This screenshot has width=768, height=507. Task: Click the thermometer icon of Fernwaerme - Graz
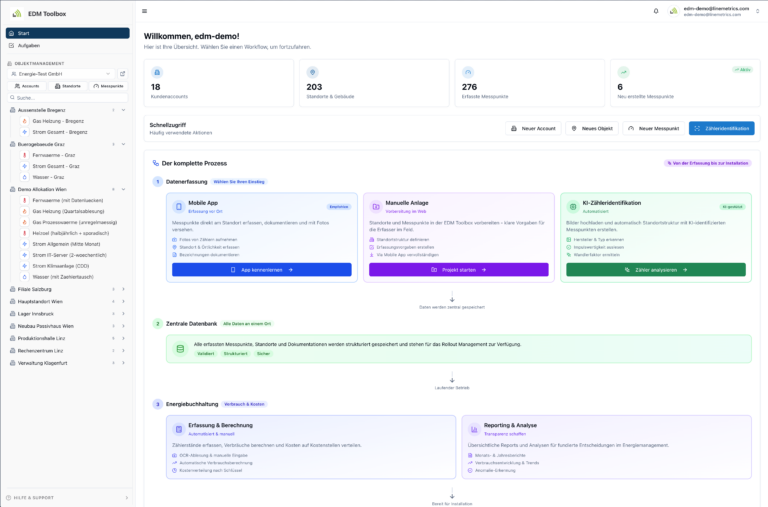point(24,155)
